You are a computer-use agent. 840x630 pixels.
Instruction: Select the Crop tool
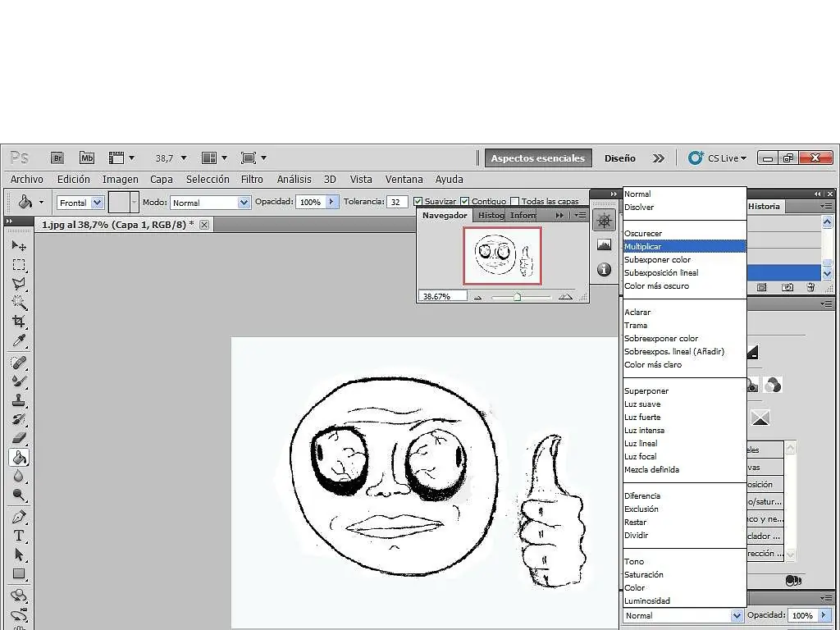(x=19, y=322)
